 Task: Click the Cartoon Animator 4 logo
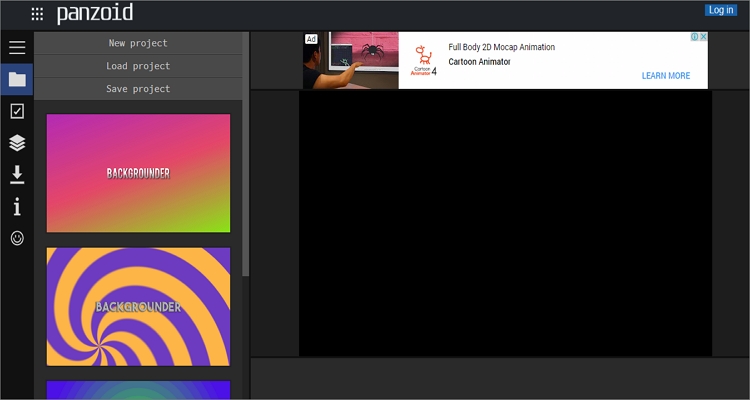pyautogui.click(x=423, y=61)
